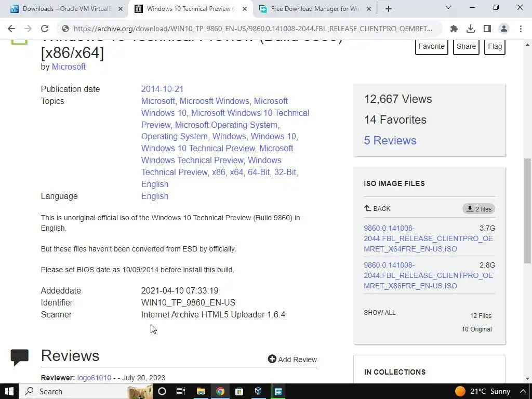The width and height of the screenshot is (532, 399).
Task: Click the ISO IMAGE FILES heading
Action: [x=394, y=183]
